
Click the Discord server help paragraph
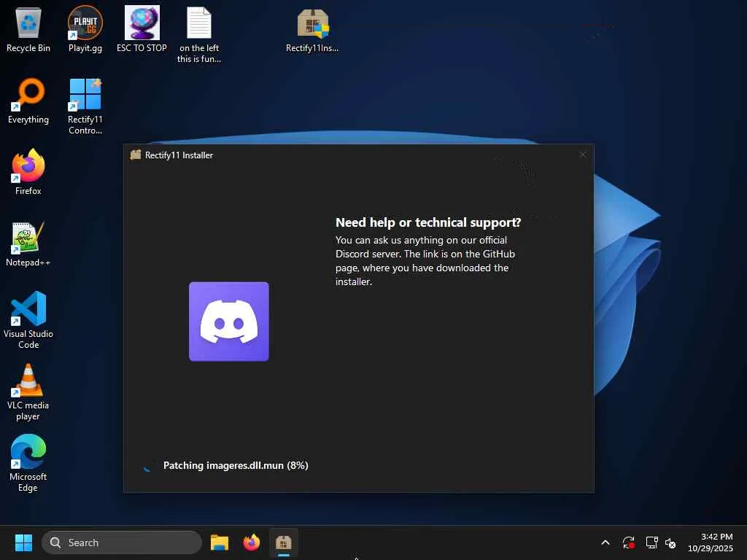point(425,261)
